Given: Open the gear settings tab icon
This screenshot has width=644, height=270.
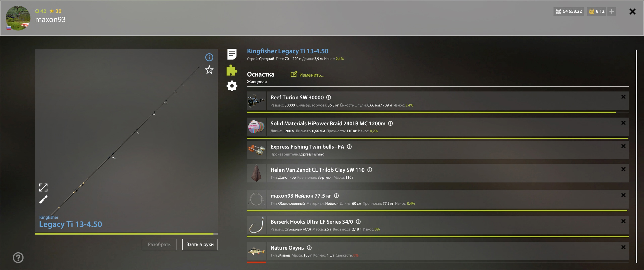Looking at the screenshot, I should tap(232, 86).
